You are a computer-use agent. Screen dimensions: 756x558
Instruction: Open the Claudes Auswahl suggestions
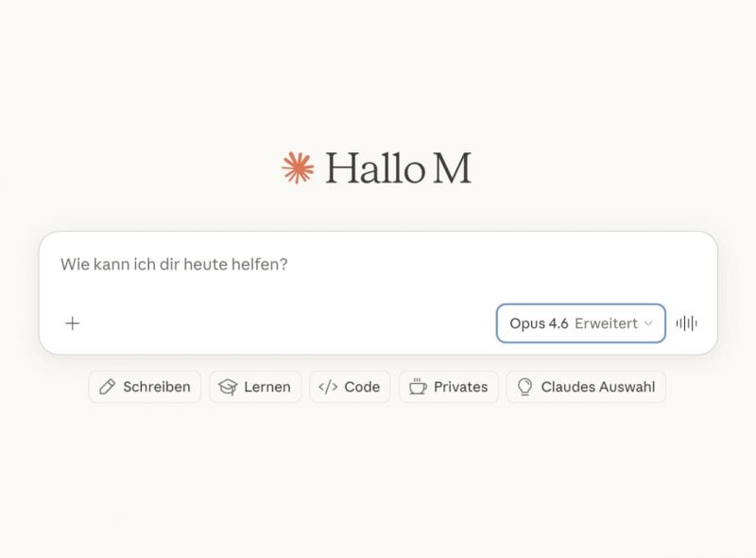pyautogui.click(x=586, y=387)
